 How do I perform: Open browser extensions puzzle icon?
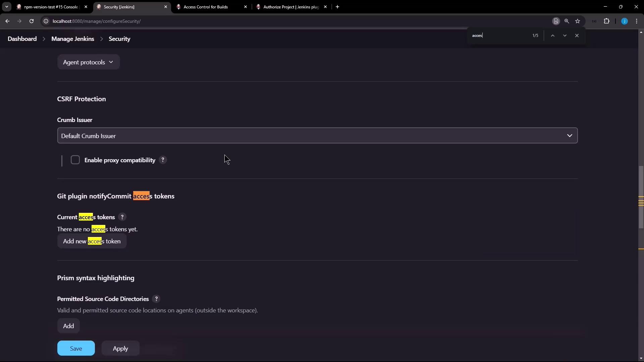click(606, 21)
